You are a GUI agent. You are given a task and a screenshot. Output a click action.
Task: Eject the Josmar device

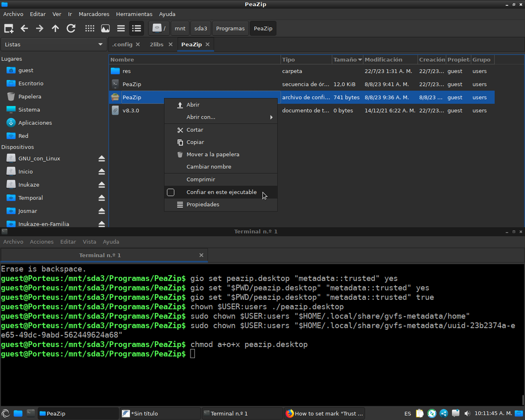102,211
